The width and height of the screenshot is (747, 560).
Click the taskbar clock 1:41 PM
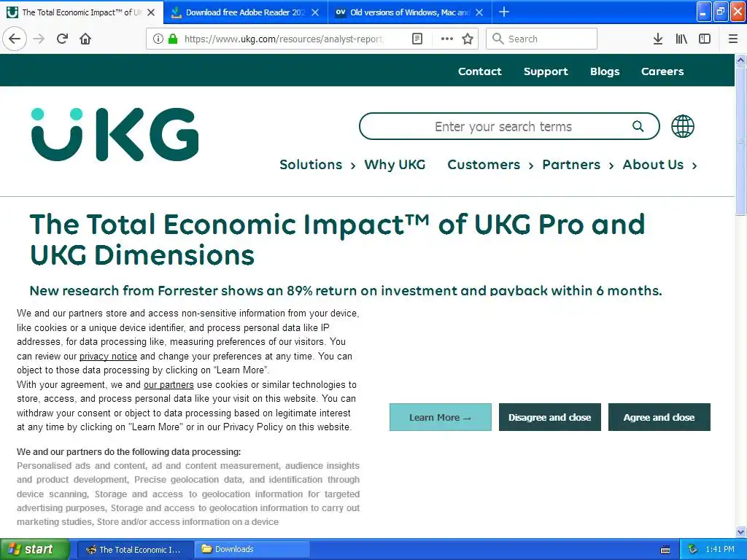pos(720,549)
